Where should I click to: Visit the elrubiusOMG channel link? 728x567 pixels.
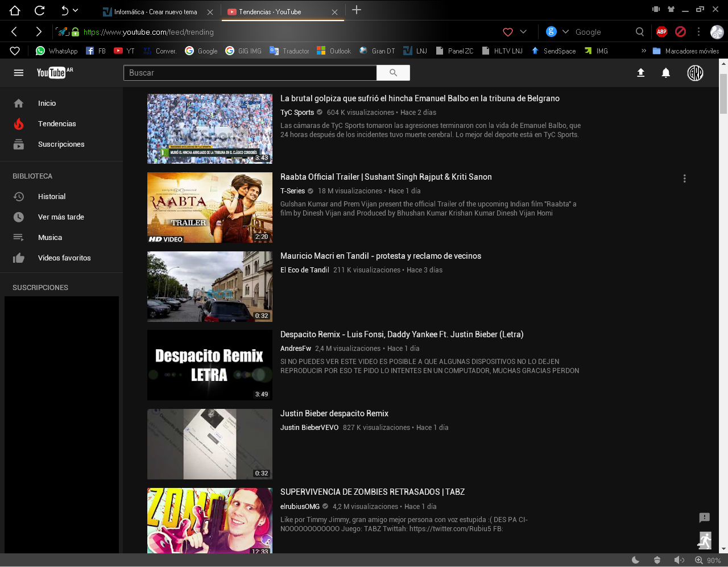click(300, 507)
